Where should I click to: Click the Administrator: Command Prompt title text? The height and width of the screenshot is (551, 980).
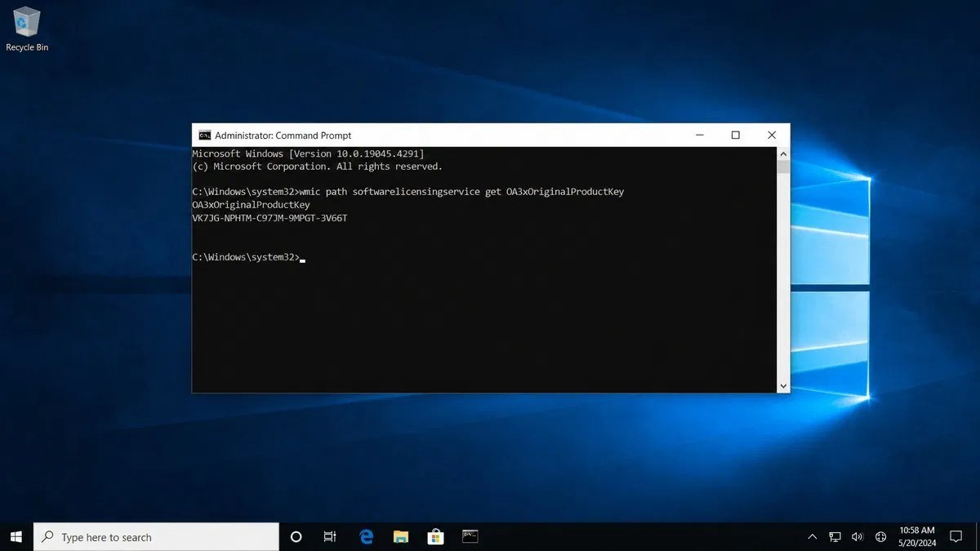point(283,136)
